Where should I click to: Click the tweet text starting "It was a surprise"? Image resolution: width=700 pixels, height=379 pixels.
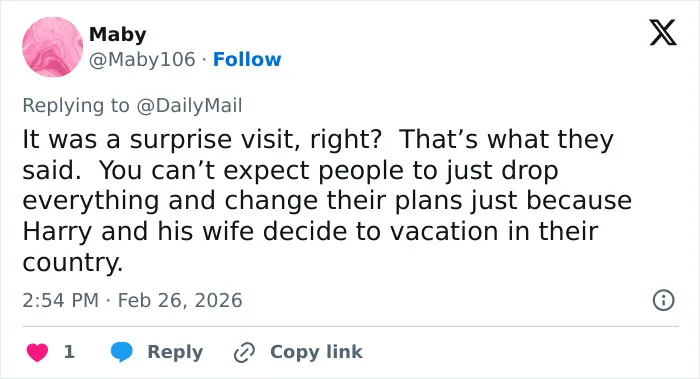point(327,200)
